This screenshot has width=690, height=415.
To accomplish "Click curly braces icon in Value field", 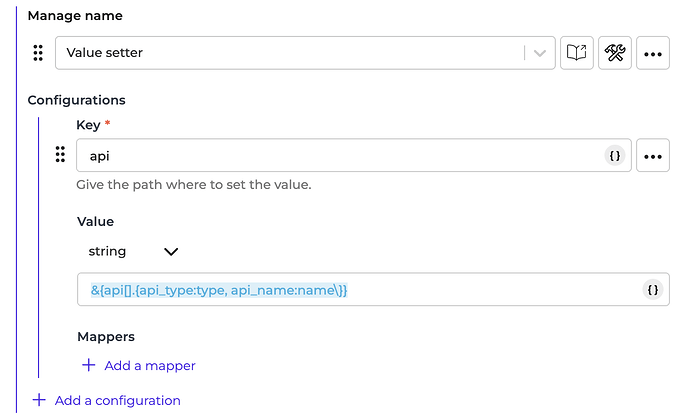I will tap(652, 289).
